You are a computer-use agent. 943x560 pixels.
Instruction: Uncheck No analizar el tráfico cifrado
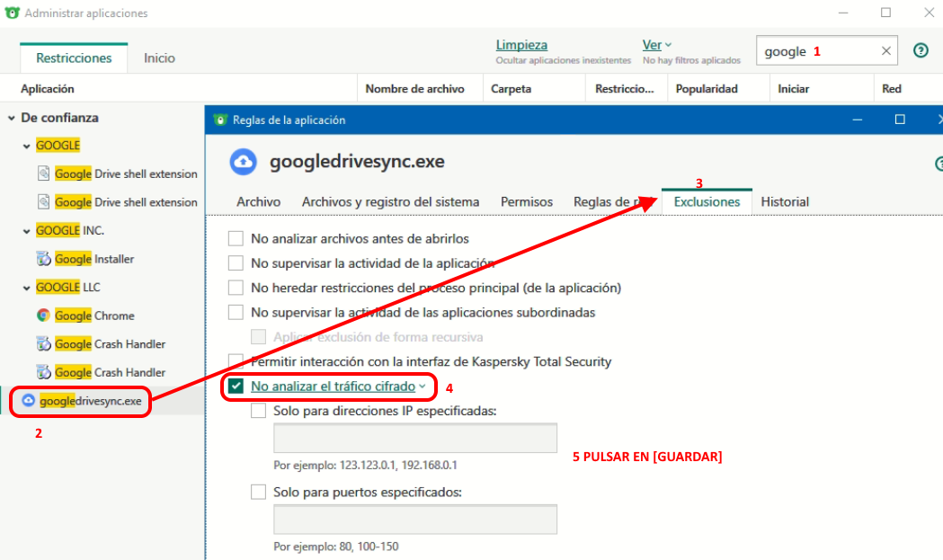[236, 387]
